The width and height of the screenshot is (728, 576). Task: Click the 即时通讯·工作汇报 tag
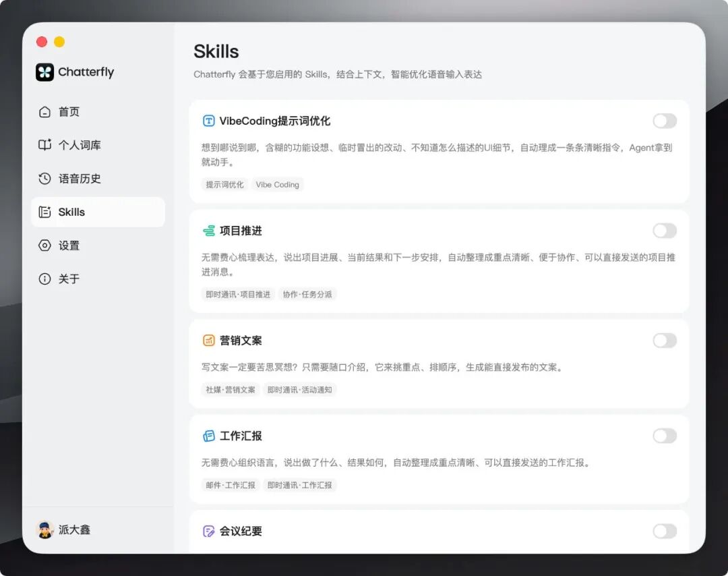[299, 485]
